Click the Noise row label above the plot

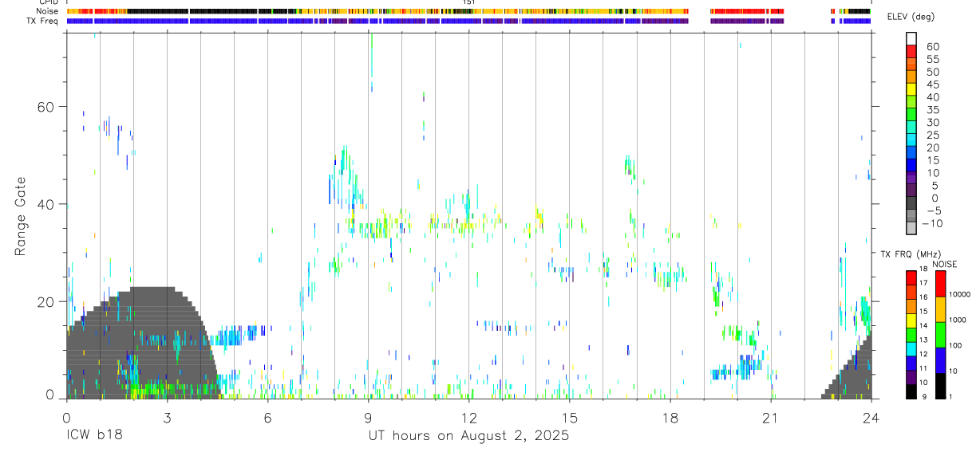(x=48, y=11)
